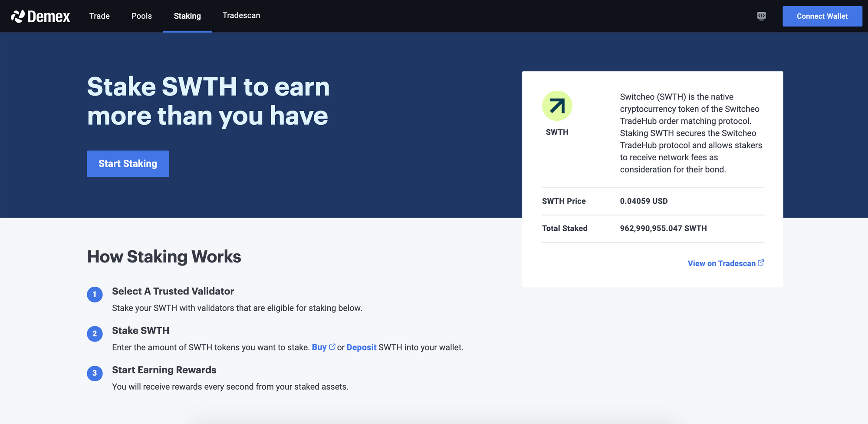This screenshot has width=868, height=424.
Task: Follow the Buy link for SWTH
Action: tap(319, 347)
